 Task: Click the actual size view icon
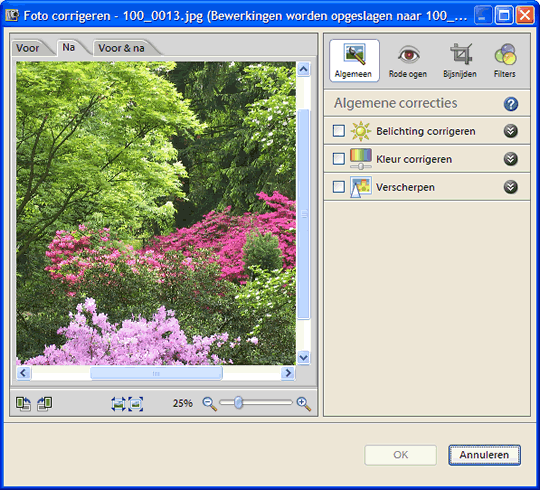point(136,404)
